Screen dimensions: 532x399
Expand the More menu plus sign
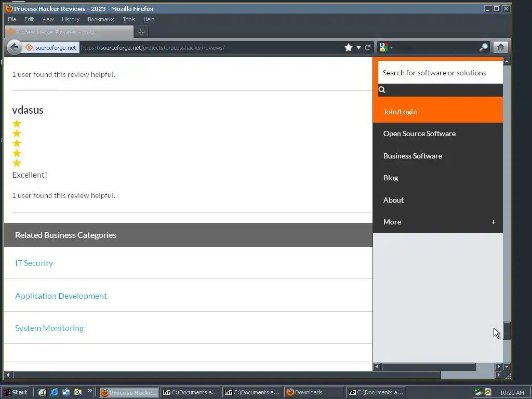pos(494,222)
